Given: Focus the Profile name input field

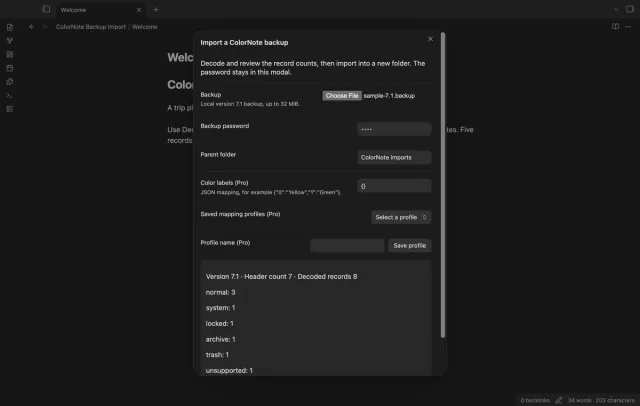Looking at the screenshot, I should point(347,245).
